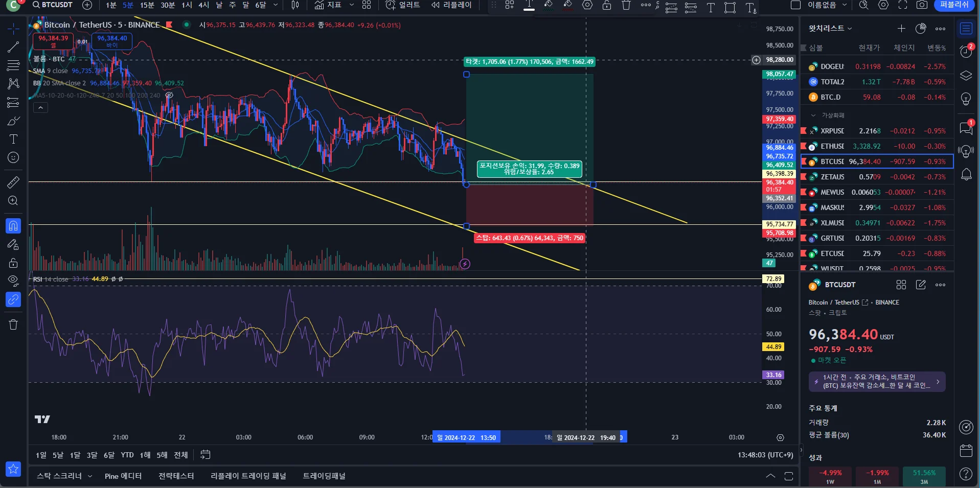
Task: Open the 지표 indicators dialog
Action: tap(328, 5)
